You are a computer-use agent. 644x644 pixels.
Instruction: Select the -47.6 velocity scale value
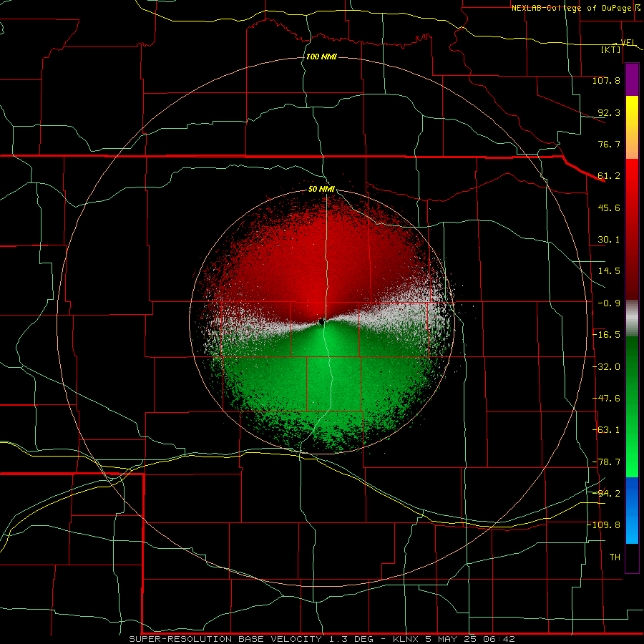[x=606, y=399]
